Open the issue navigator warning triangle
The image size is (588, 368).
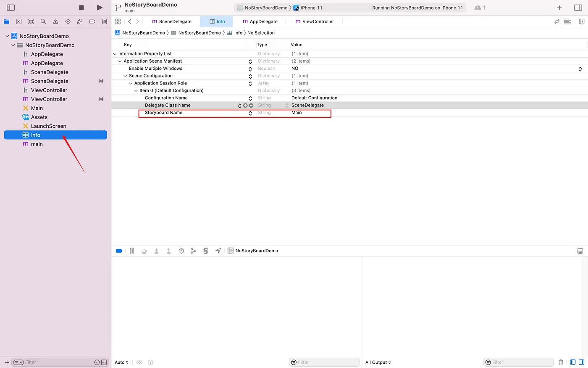[55, 21]
